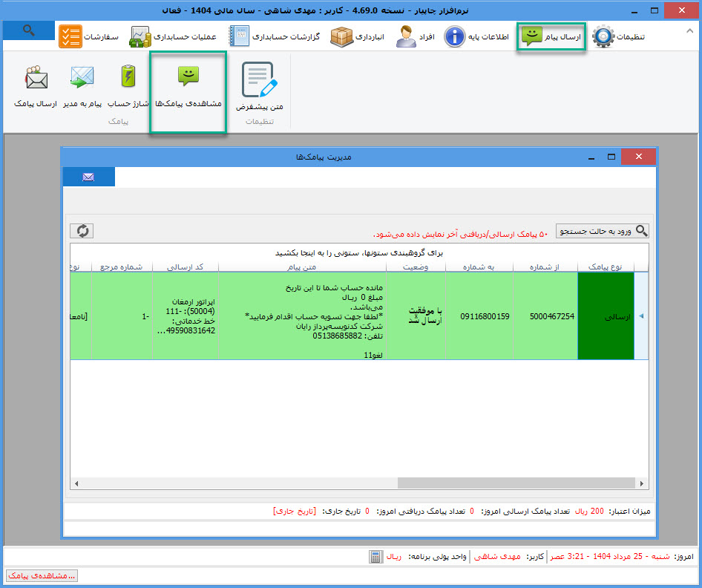Screen dimensions: 702x588
Task: Select the cell with number 09116800159
Action: click(x=483, y=316)
